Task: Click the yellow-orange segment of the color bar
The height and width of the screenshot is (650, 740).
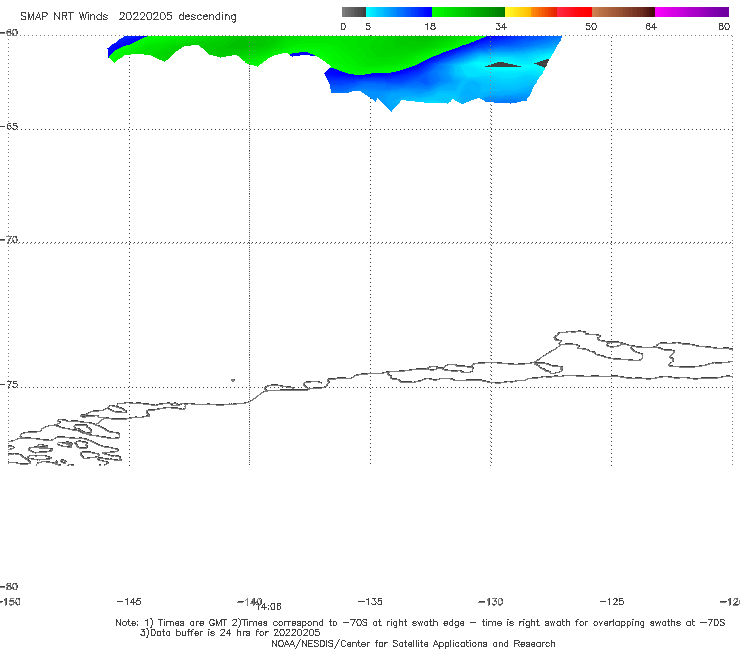Action: point(531,12)
